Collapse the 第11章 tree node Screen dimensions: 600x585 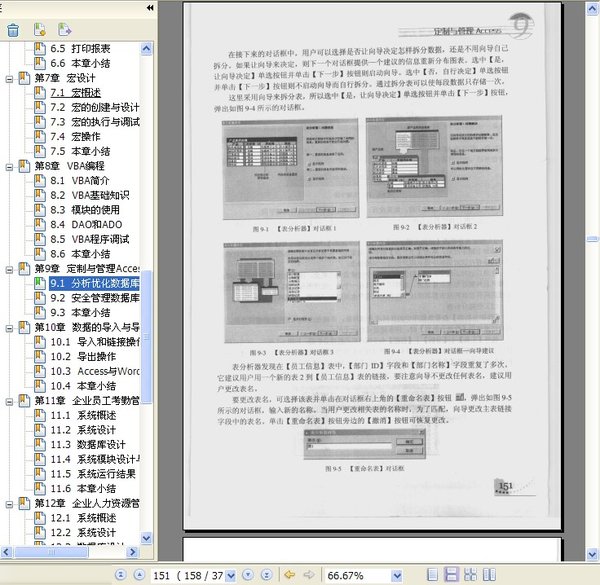(9, 401)
